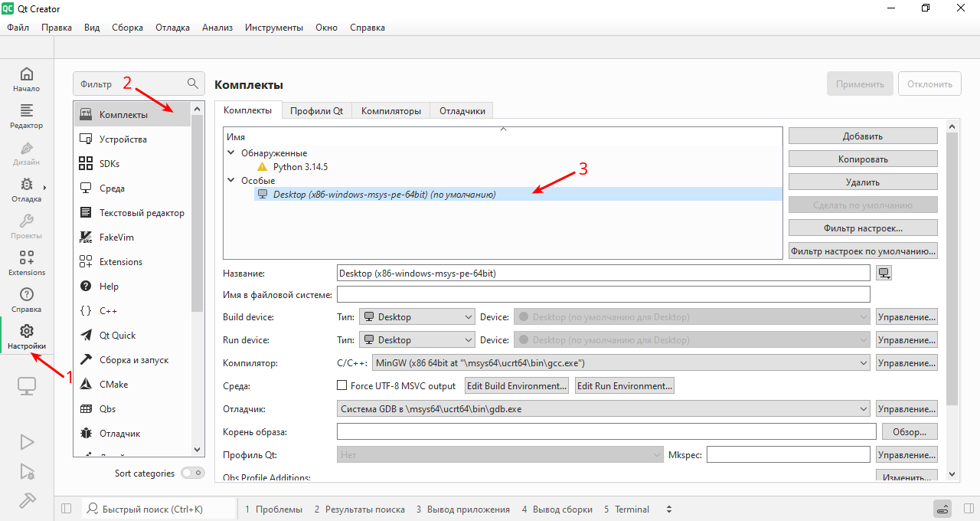Image resolution: width=980 pixels, height=521 pixels.
Task: Open the Сборка menu
Action: click(x=127, y=28)
